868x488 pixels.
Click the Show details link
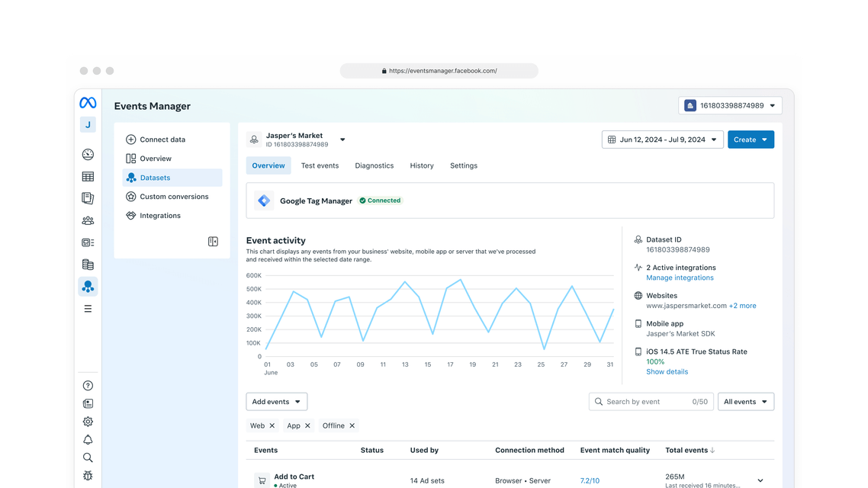point(667,372)
